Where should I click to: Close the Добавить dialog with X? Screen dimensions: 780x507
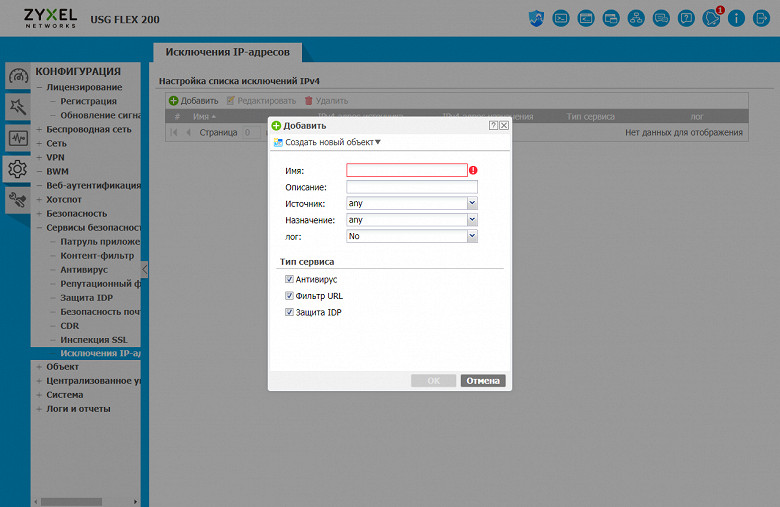coord(504,125)
